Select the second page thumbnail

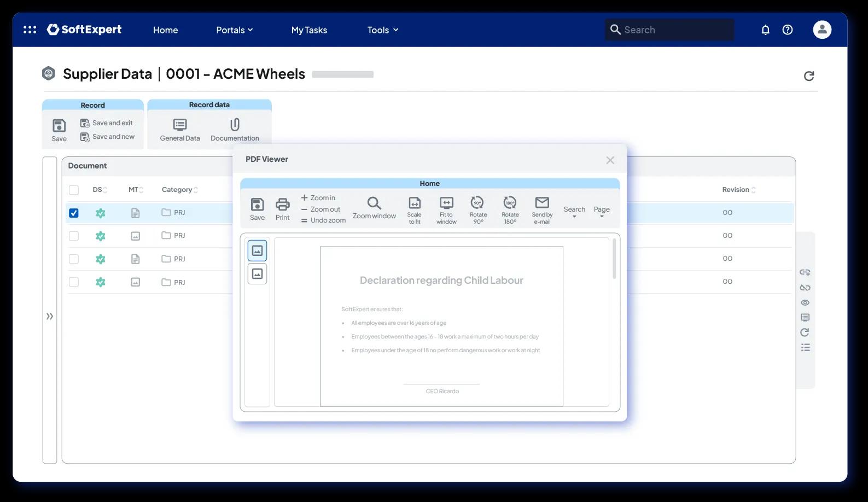click(257, 273)
